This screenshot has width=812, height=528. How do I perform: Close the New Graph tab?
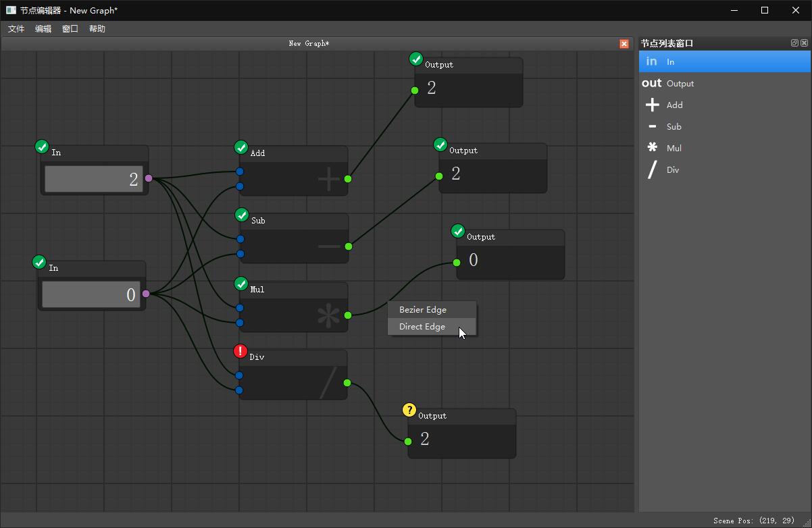pos(624,43)
